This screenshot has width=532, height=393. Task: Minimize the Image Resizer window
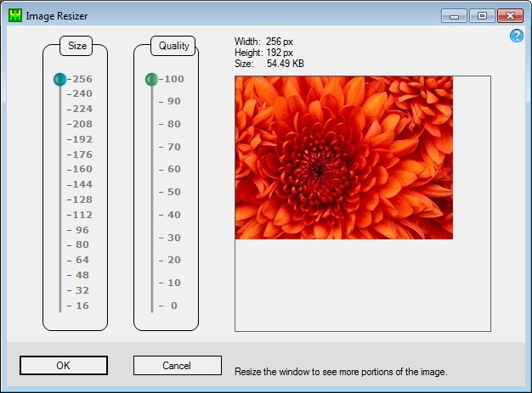(x=455, y=16)
